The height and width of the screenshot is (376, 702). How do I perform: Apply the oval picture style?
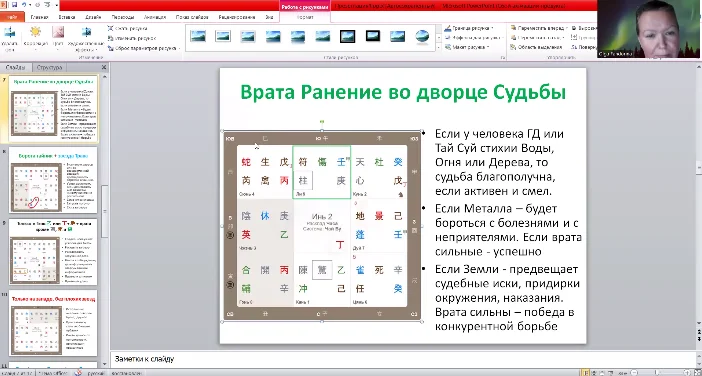point(422,36)
